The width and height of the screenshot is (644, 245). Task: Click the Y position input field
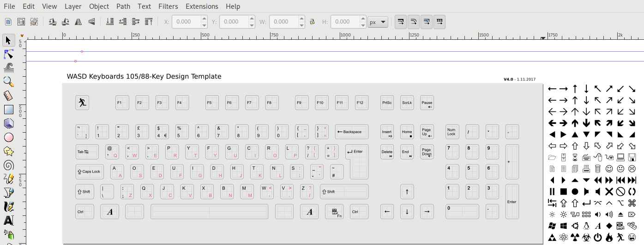[234, 22]
